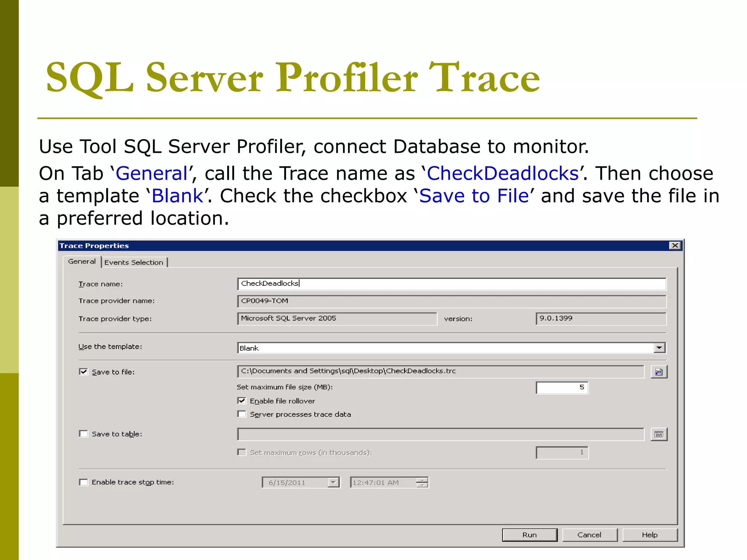Enable Server processes trace data

coord(241,414)
